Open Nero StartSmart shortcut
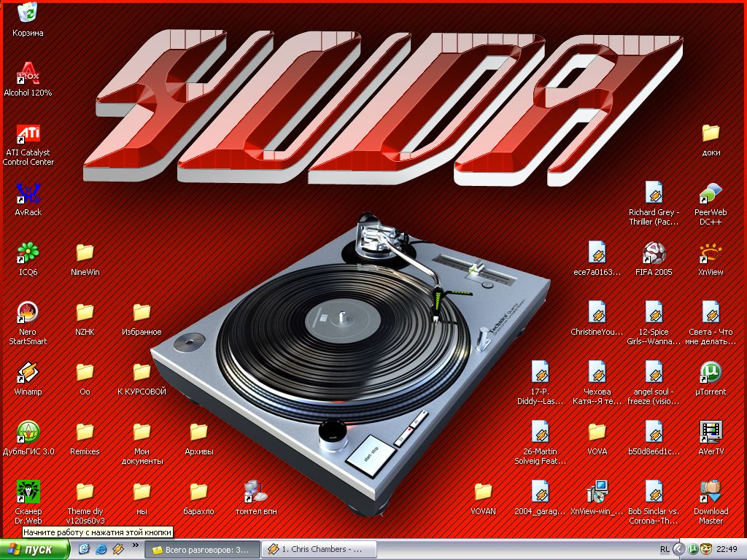Screen dimensions: 747x560 click(x=28, y=323)
